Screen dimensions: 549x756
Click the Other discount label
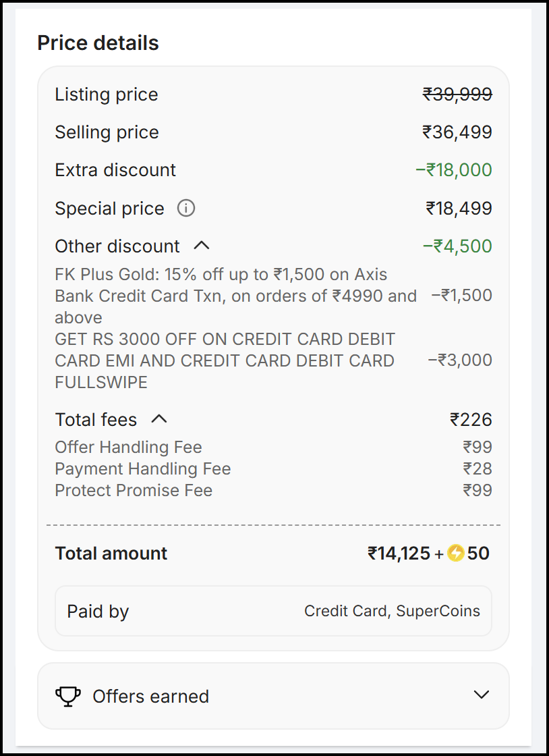pyautogui.click(x=117, y=246)
